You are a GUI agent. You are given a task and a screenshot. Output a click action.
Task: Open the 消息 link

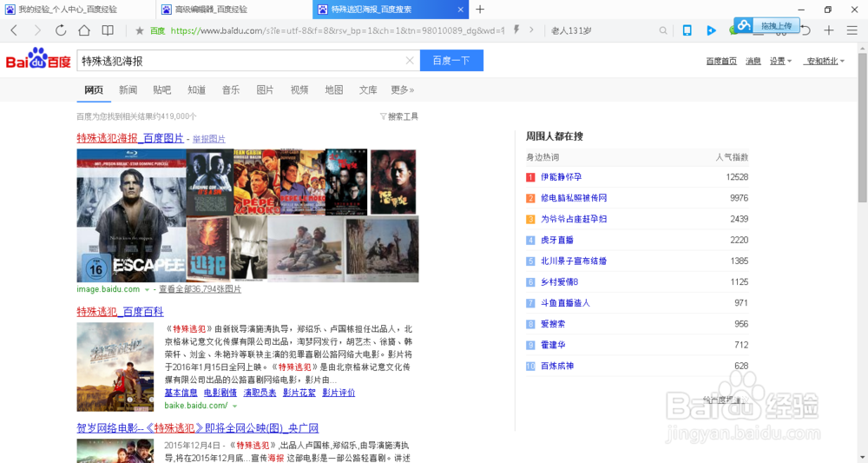tap(753, 61)
